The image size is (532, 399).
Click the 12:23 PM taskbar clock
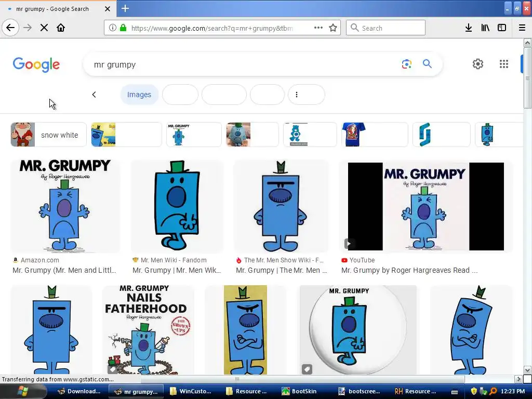[513, 391]
